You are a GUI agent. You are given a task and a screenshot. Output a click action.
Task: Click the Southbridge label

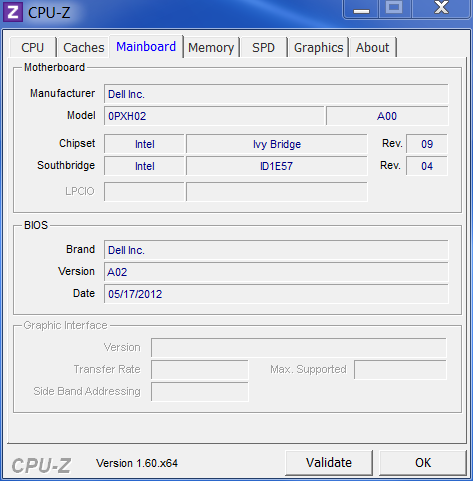66,165
